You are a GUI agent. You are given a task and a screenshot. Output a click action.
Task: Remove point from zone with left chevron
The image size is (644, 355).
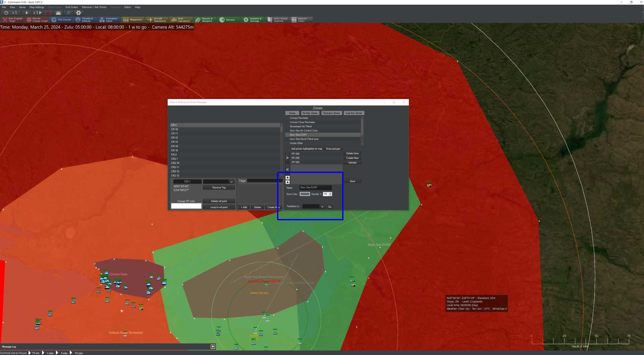pos(287,170)
